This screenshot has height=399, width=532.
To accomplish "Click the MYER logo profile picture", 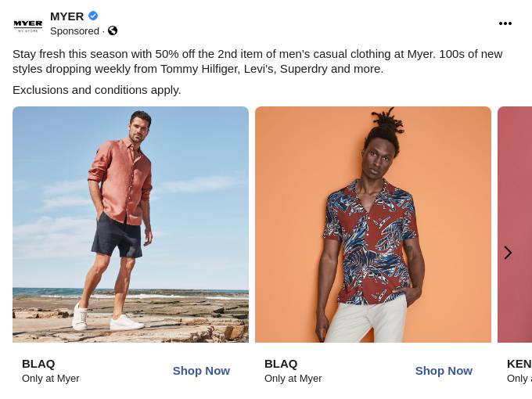I will click(x=28, y=23).
